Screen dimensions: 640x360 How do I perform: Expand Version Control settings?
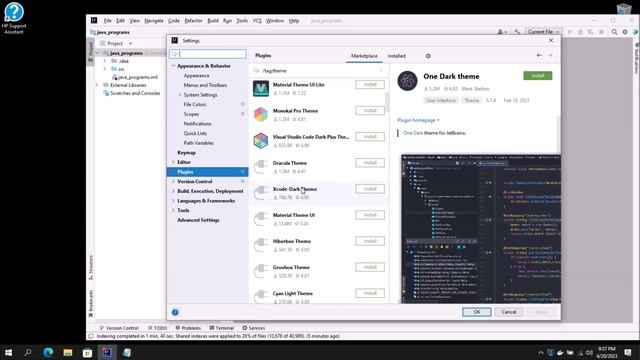click(173, 181)
